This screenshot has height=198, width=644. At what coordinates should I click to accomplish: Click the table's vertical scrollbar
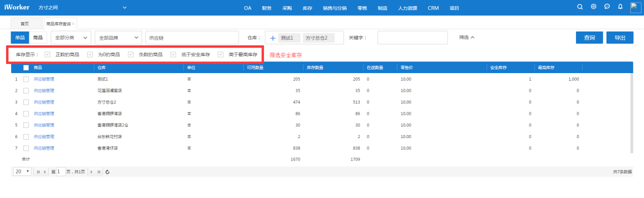pos(631,113)
